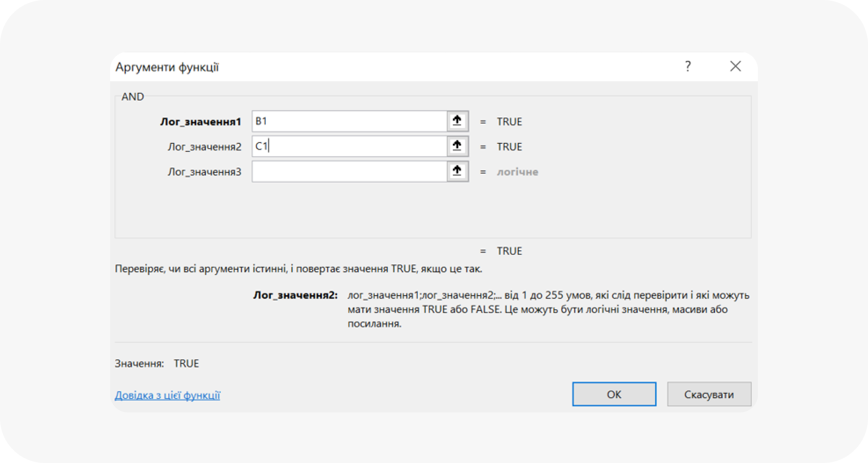The image size is (868, 463).
Task: Click TRUE result beside Лог_значення1
Action: pos(509,122)
